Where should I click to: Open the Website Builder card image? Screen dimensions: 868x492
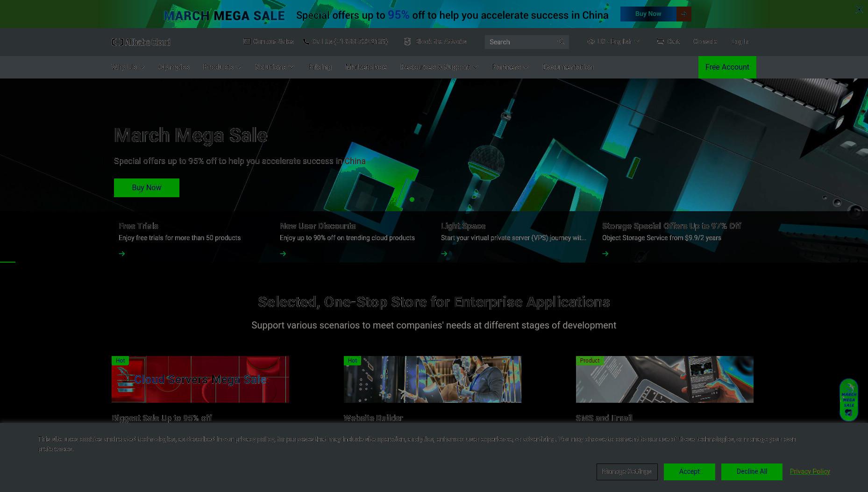pos(433,379)
